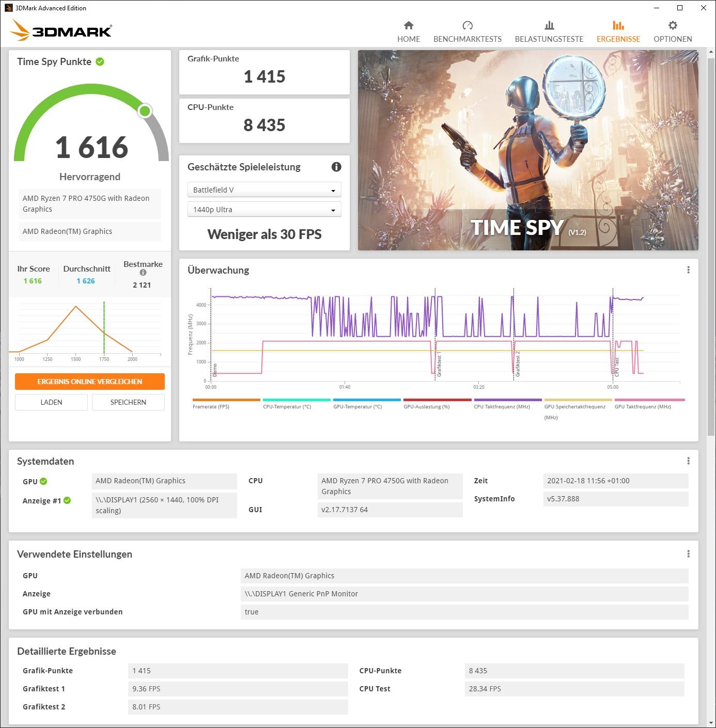Click green check next to GPU in Systemdaten

(43, 481)
